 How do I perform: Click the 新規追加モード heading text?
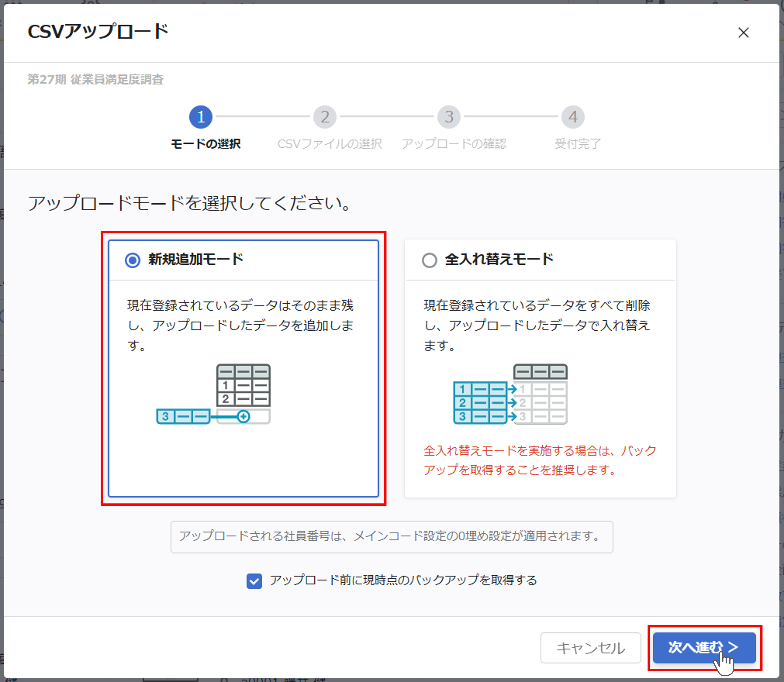196,260
